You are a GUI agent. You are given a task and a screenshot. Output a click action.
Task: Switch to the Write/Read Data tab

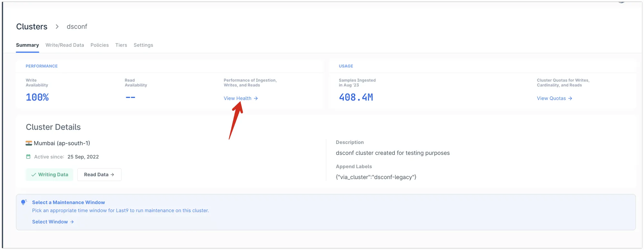[x=65, y=45]
